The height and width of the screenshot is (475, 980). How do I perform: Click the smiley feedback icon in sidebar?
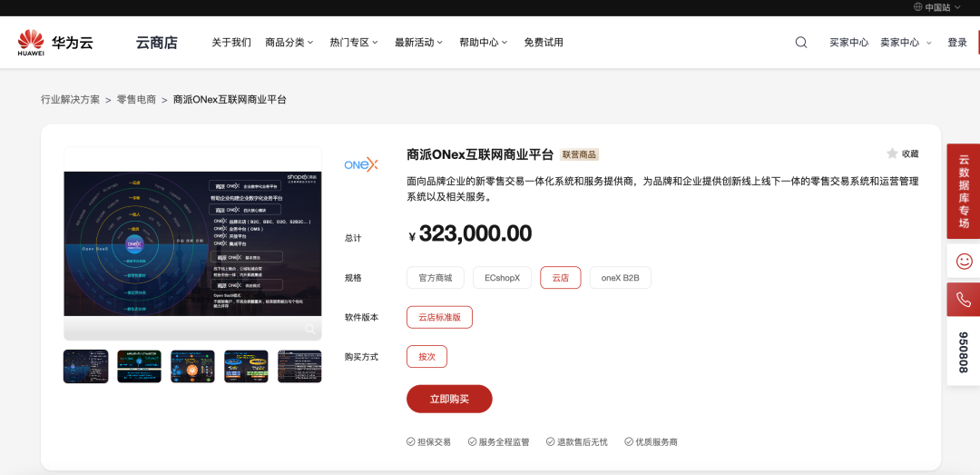point(964,261)
